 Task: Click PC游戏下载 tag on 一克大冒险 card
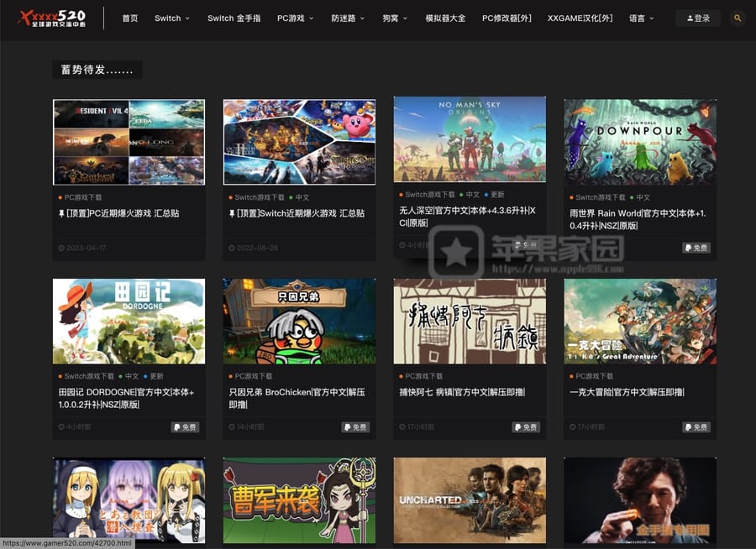click(591, 376)
